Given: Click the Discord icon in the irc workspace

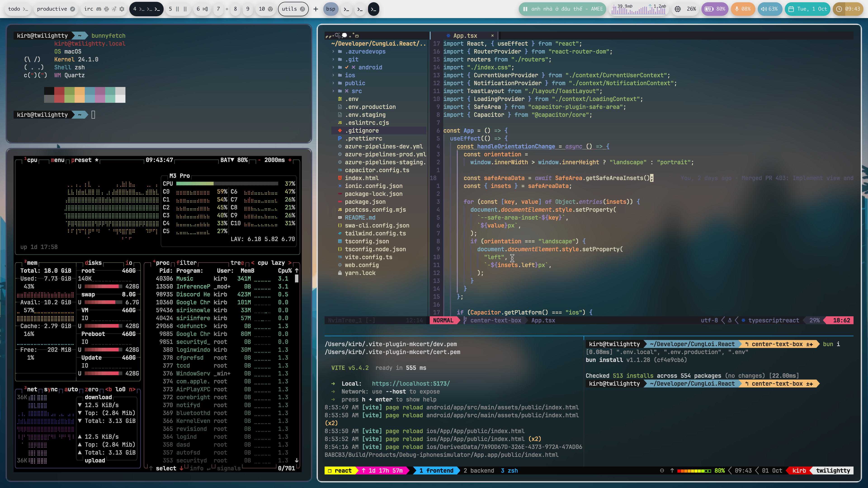Looking at the screenshot, I should (99, 9).
